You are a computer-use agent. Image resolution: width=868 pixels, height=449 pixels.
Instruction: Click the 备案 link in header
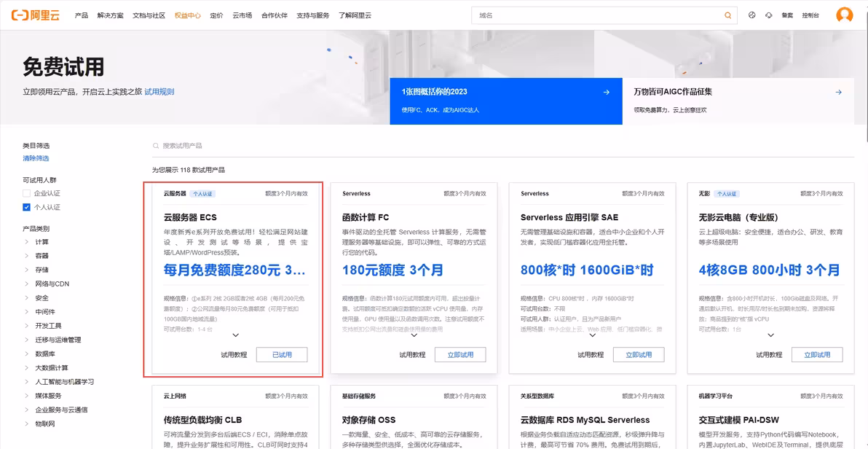(x=787, y=15)
